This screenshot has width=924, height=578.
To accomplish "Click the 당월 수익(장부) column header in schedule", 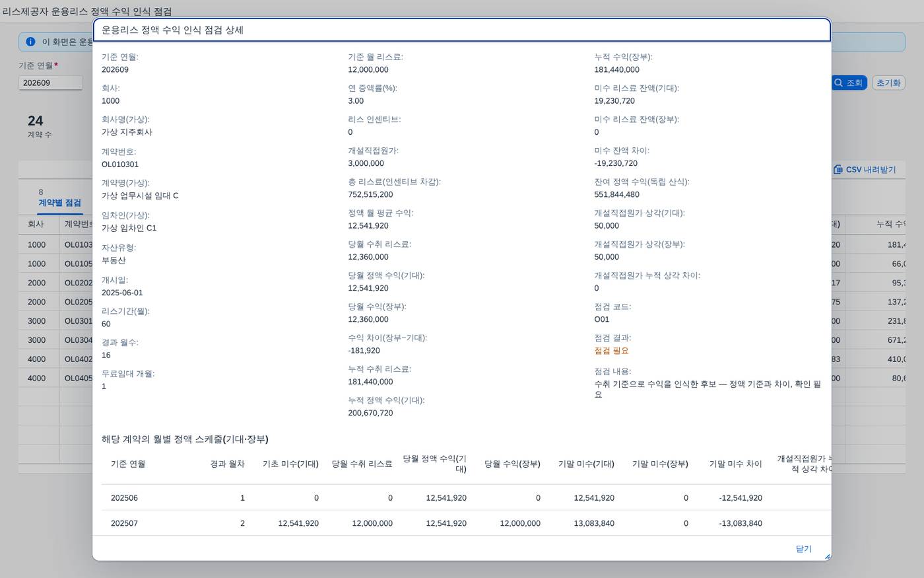I will [512, 464].
